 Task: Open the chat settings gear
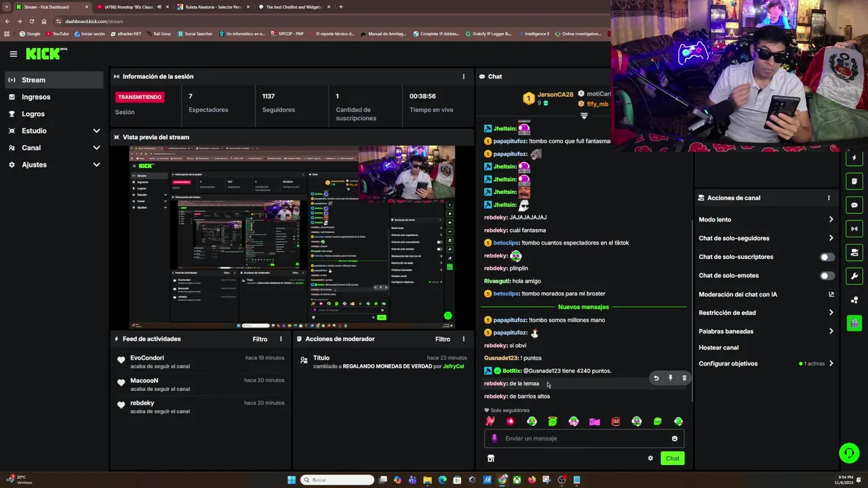(x=650, y=458)
